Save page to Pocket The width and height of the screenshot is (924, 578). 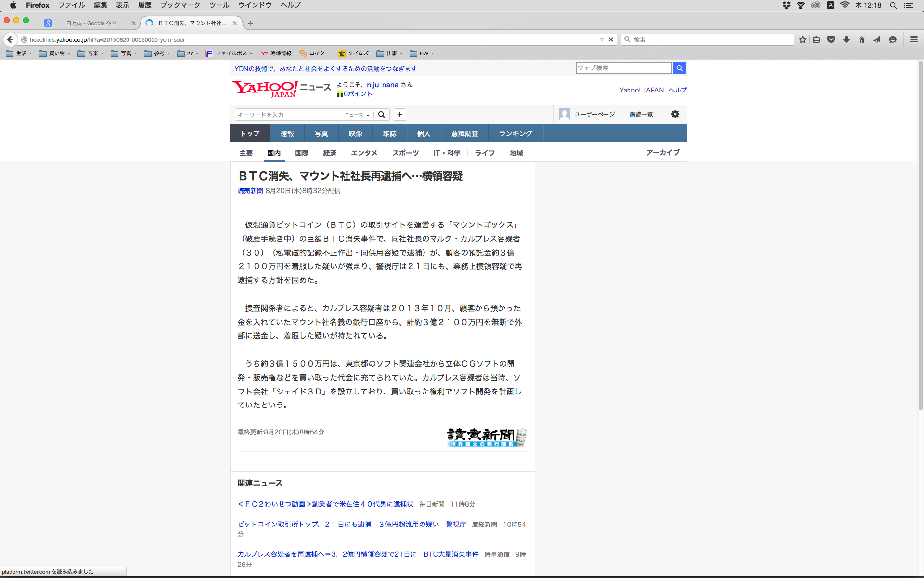coord(831,39)
